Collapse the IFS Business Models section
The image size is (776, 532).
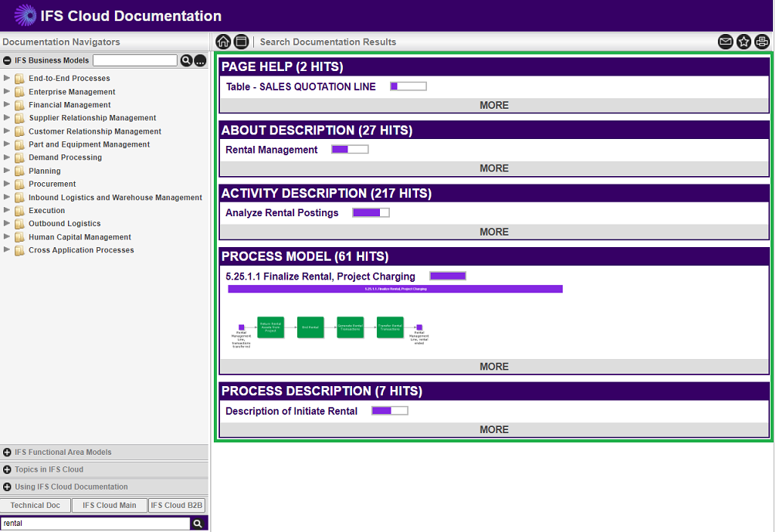tap(8, 60)
